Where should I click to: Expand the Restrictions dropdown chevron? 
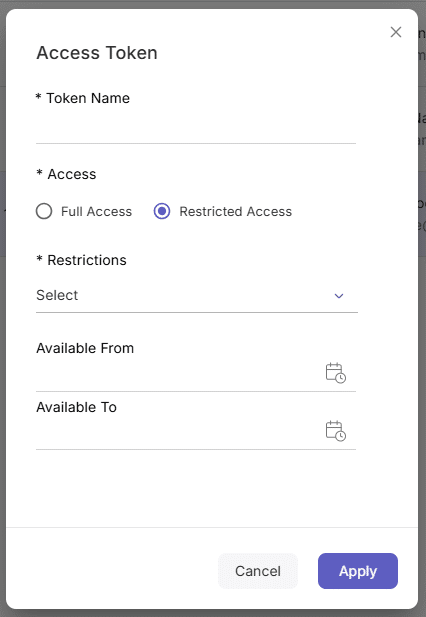[x=339, y=296]
